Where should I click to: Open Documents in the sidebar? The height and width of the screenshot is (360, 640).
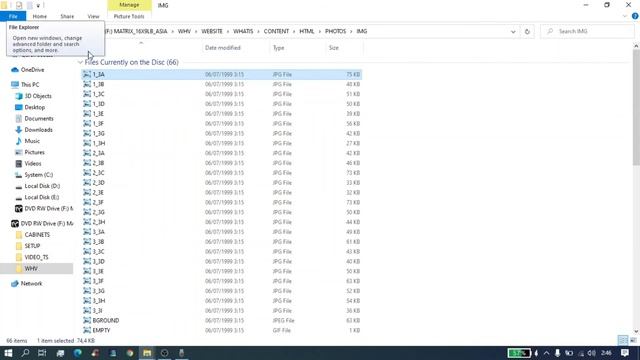34,118
